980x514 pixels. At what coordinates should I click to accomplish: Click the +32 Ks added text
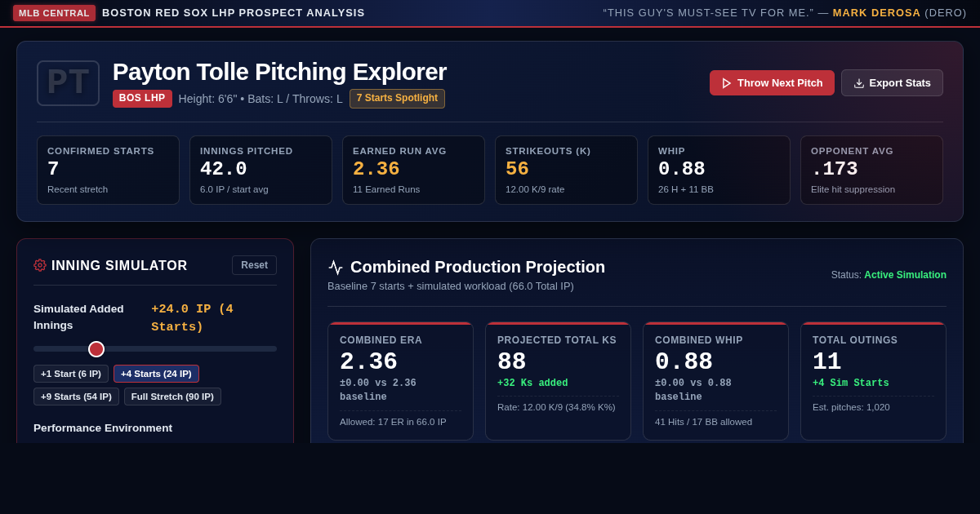532,383
